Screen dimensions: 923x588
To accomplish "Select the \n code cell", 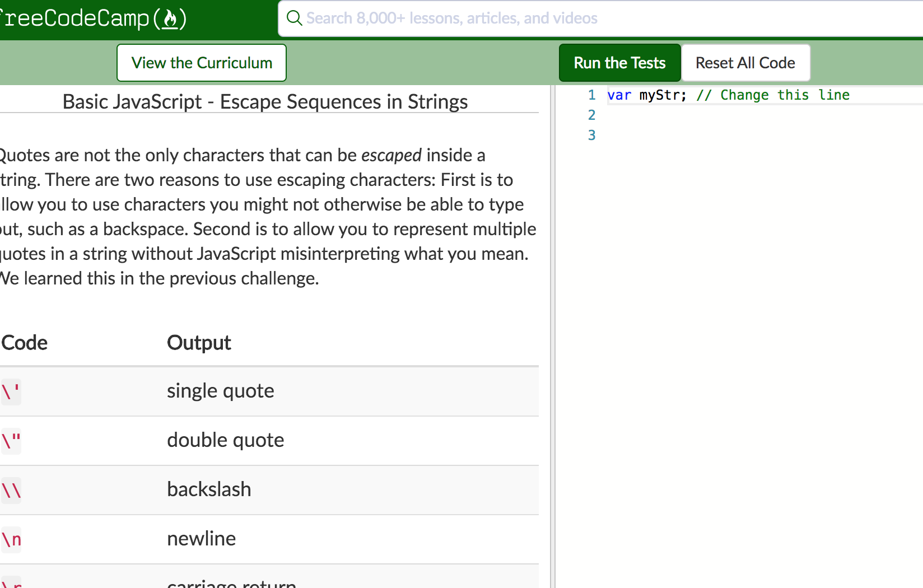I will 11,539.
